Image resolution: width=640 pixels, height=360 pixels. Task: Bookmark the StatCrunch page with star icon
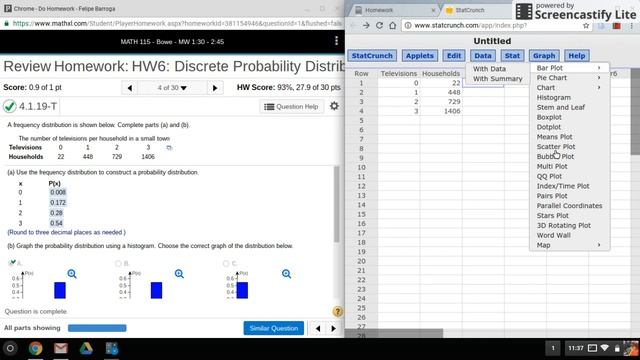point(586,25)
